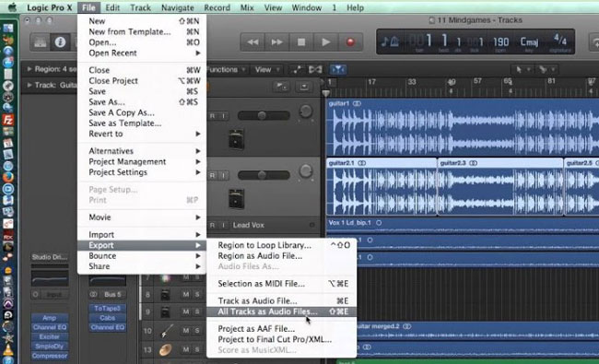
Task: Open the secondary tool menu
Action: [546, 69]
